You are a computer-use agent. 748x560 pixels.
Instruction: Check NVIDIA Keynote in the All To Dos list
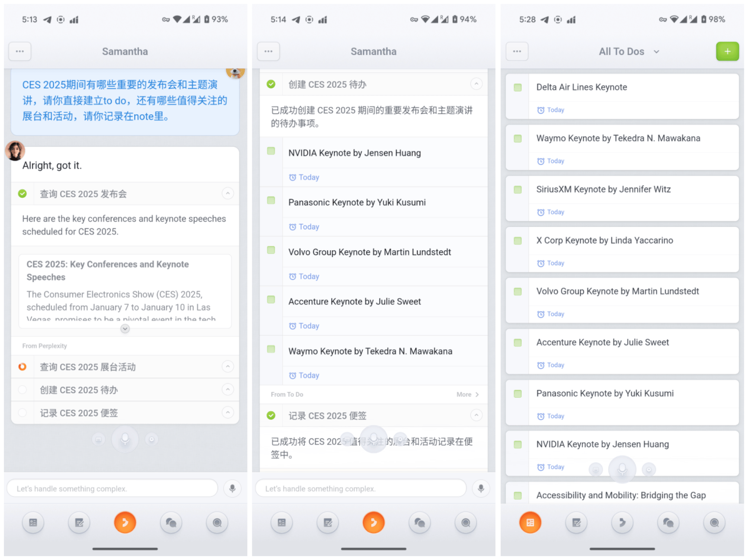[x=518, y=444]
